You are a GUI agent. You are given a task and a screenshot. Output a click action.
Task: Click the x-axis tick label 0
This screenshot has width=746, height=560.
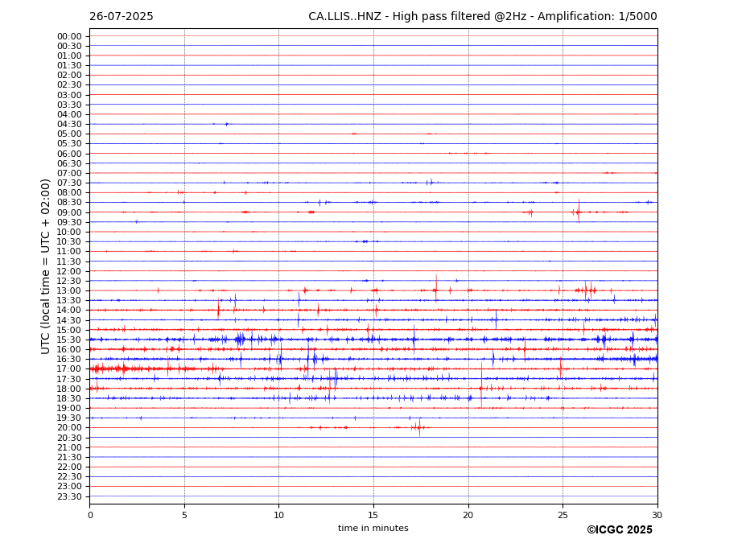pos(90,515)
